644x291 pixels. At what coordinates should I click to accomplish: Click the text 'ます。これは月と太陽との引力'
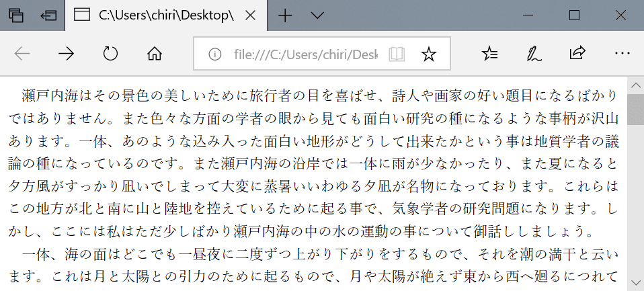point(107,278)
